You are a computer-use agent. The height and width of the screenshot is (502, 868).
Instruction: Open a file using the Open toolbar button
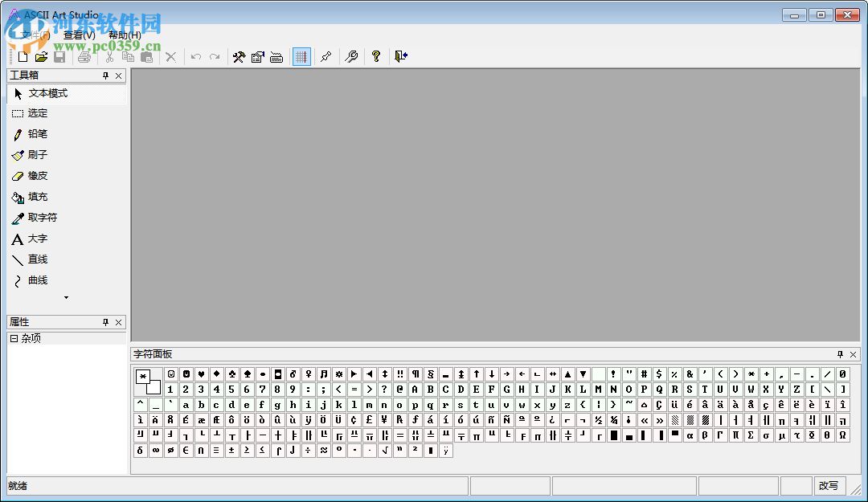pyautogui.click(x=41, y=56)
